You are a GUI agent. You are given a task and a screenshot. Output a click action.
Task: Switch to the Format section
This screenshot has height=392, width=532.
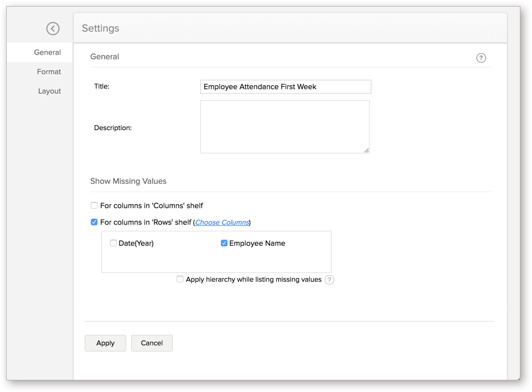[49, 71]
